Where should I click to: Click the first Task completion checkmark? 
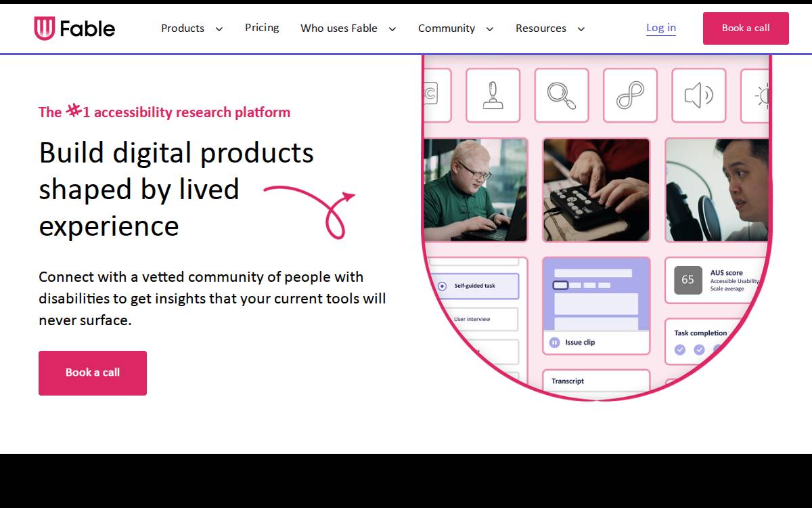(680, 350)
